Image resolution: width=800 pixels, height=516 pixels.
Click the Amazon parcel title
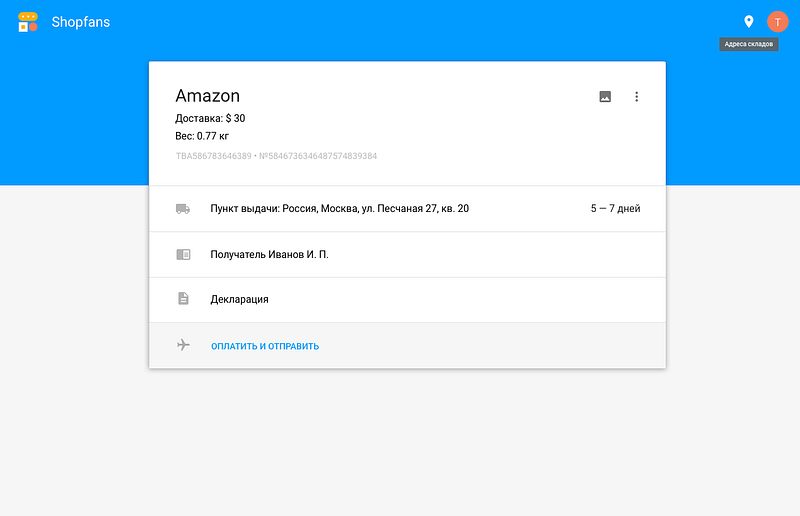208,96
